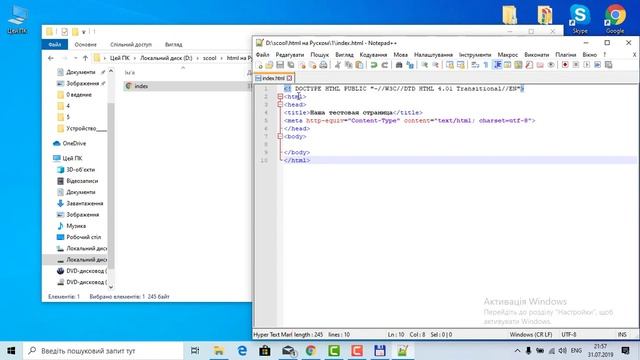This screenshot has height=360, width=640.
Task: Open Quick Access Toolbar dropdown arrow in Explorer
Action: point(84,32)
